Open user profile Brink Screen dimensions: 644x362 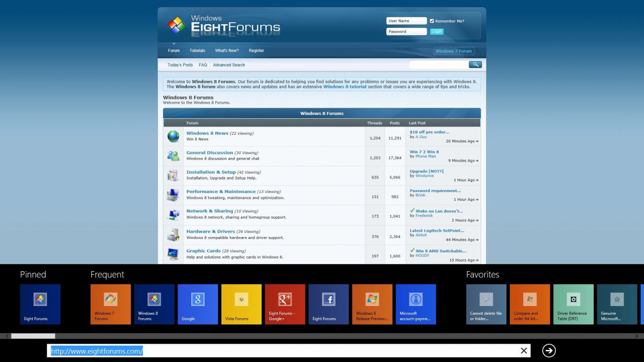click(420, 195)
